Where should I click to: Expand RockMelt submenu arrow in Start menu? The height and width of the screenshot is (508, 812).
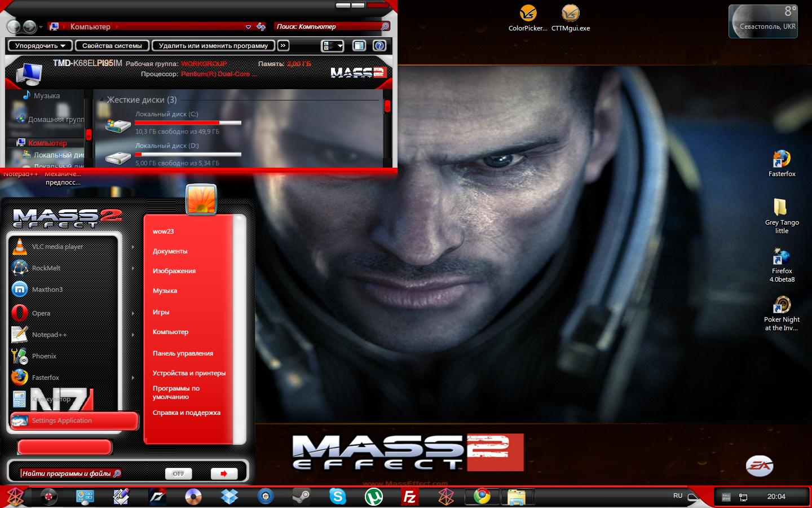(133, 268)
